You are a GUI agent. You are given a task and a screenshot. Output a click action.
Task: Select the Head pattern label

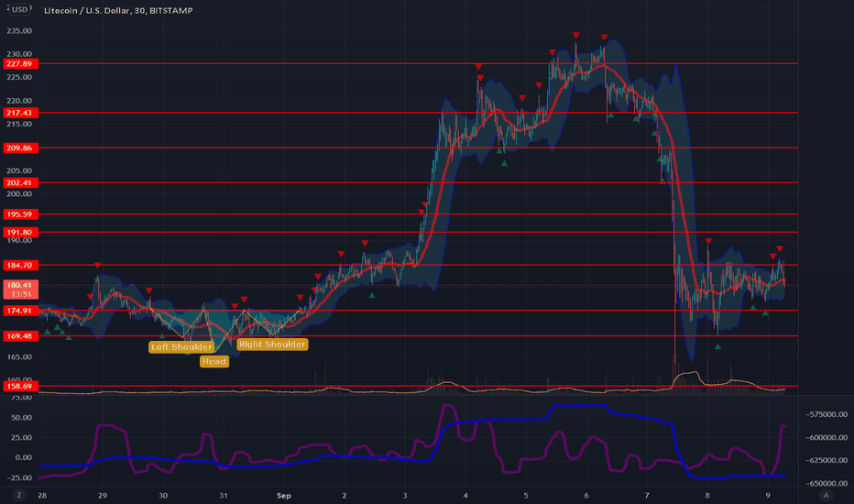[214, 361]
